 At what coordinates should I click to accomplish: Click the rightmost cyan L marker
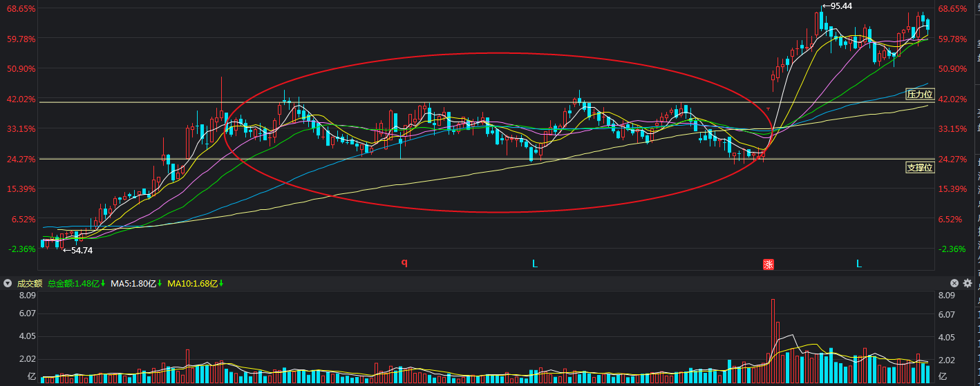click(859, 264)
